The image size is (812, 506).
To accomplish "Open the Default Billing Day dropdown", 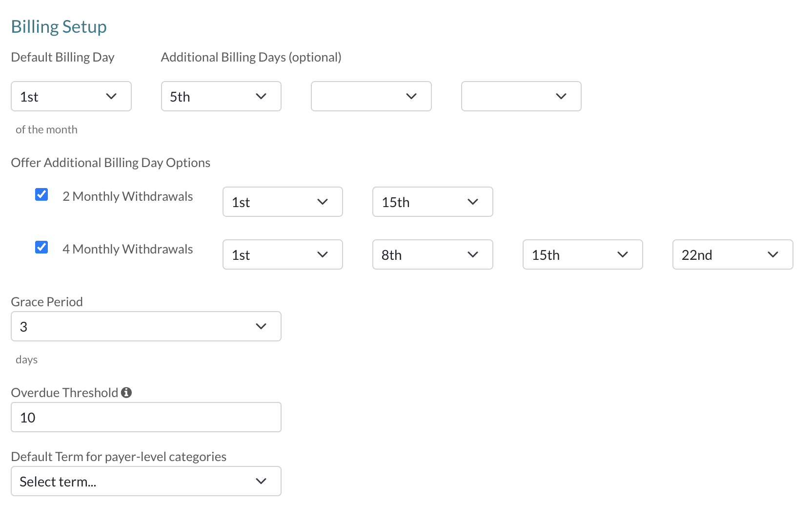I will point(71,96).
